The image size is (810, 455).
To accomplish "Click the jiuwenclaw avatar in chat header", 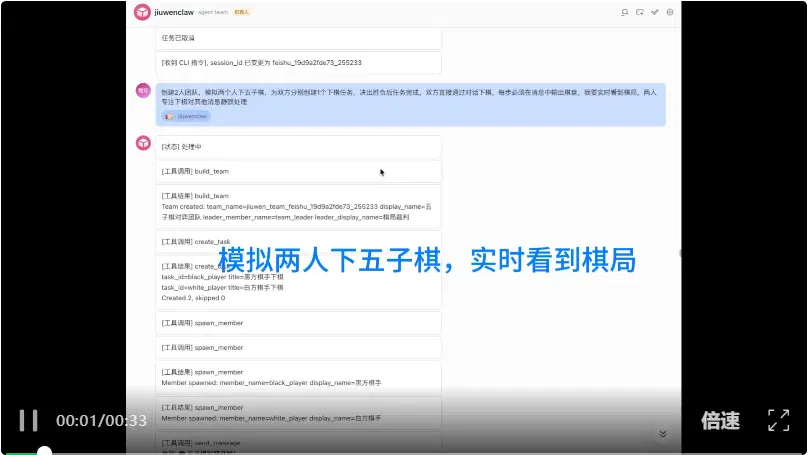I will (142, 12).
